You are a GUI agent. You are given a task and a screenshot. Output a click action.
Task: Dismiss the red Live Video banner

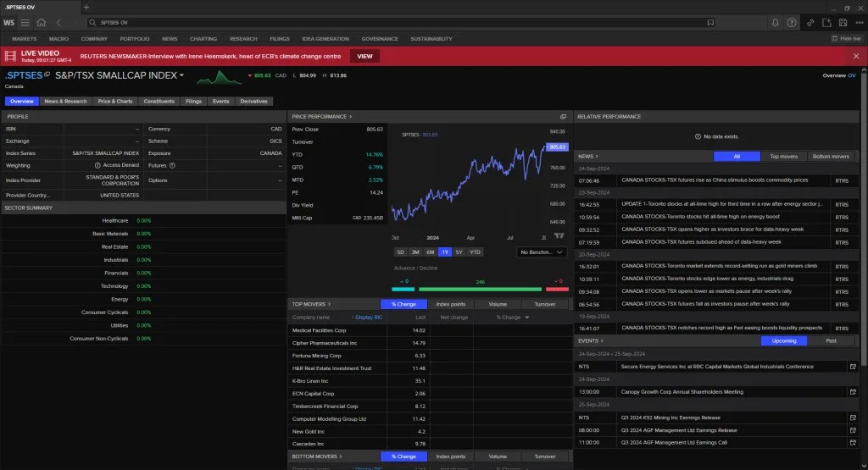click(x=856, y=56)
